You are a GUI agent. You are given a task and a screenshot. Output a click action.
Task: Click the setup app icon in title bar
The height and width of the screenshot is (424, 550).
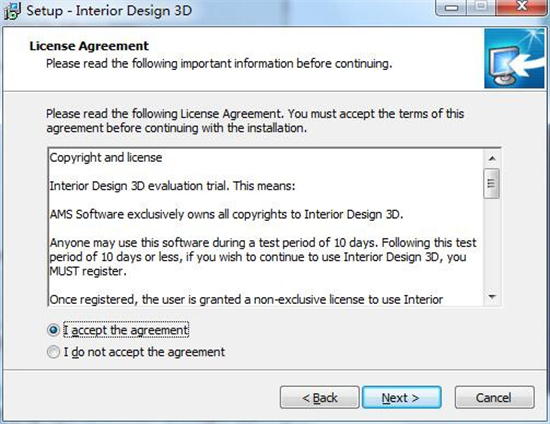click(x=12, y=10)
